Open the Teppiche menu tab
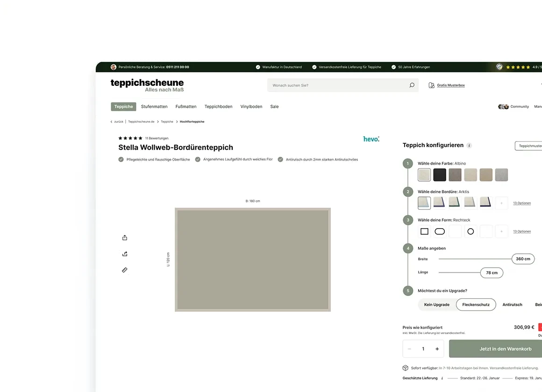The width and height of the screenshot is (542, 392). [x=123, y=107]
